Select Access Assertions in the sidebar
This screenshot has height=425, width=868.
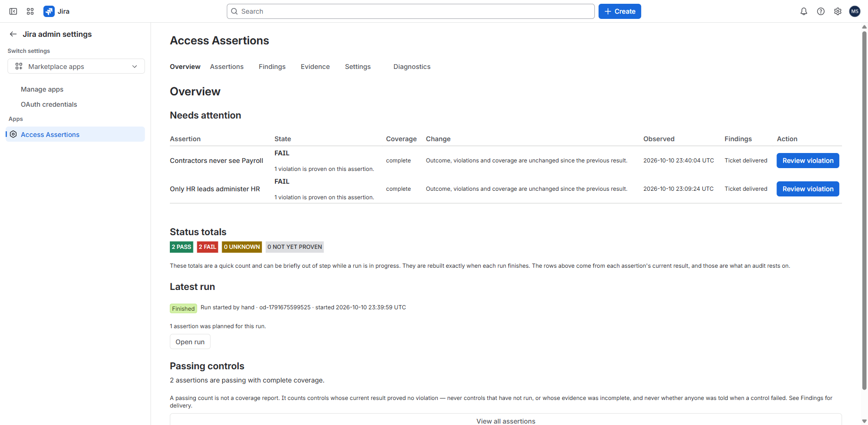75,134
